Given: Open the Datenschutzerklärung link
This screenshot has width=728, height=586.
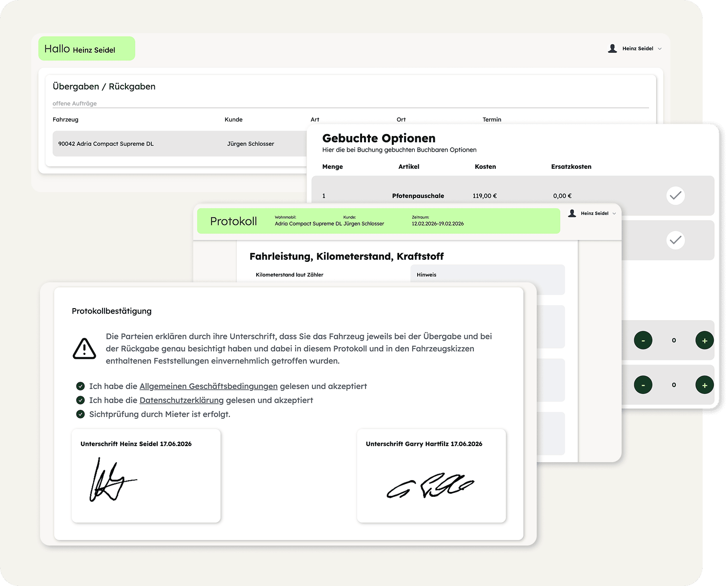Looking at the screenshot, I should (x=182, y=400).
